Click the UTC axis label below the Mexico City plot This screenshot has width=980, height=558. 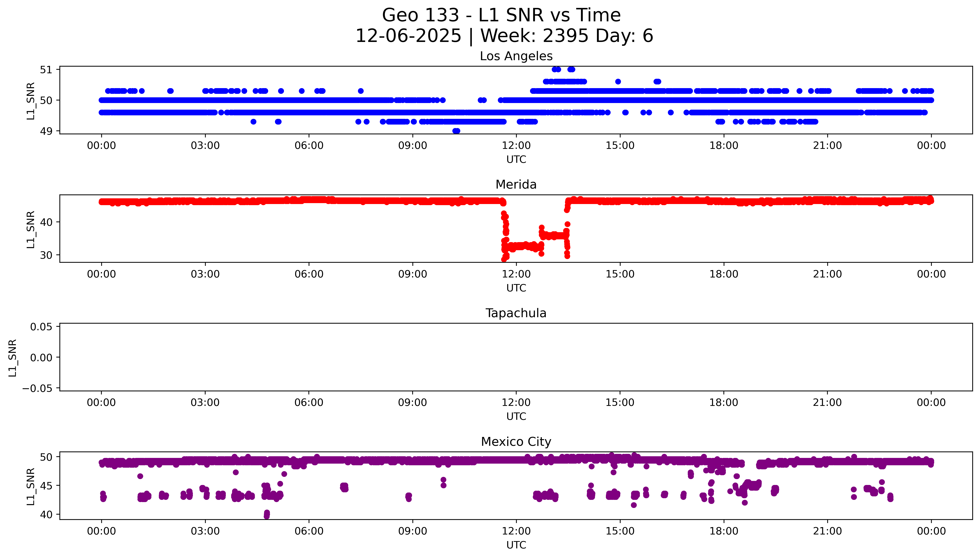coord(516,545)
